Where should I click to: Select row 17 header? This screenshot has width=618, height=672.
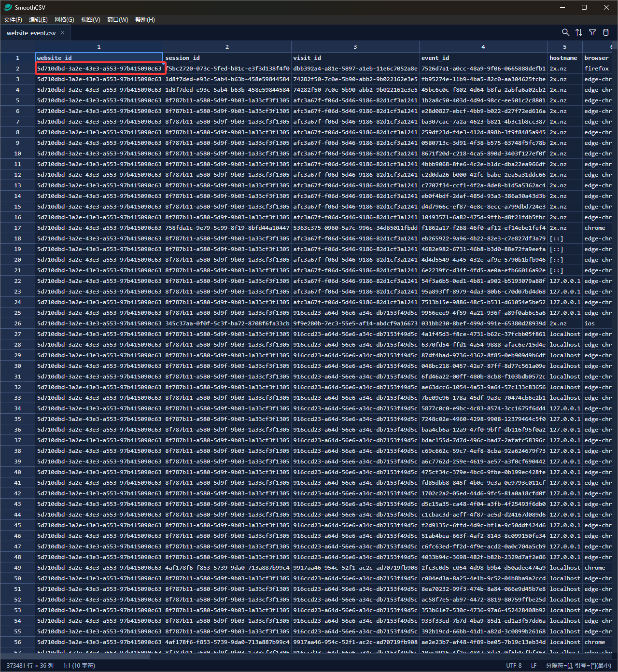click(x=17, y=228)
